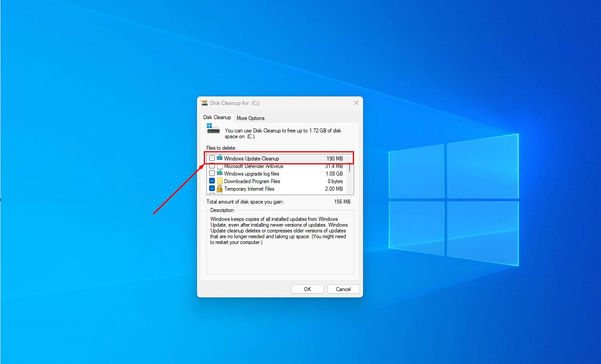Check the Windows Update Cleanup checkbox
Screen dimensions: 601x364
click(212, 158)
